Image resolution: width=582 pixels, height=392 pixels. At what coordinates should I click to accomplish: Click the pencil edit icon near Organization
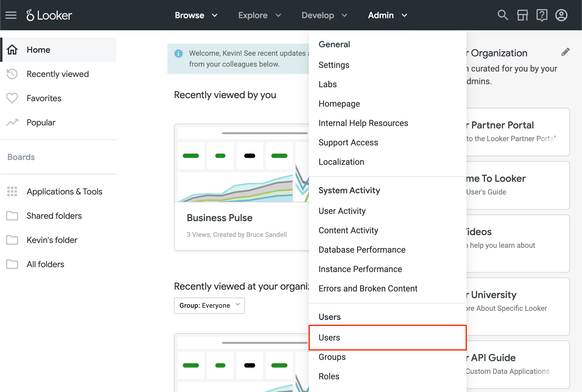point(565,52)
